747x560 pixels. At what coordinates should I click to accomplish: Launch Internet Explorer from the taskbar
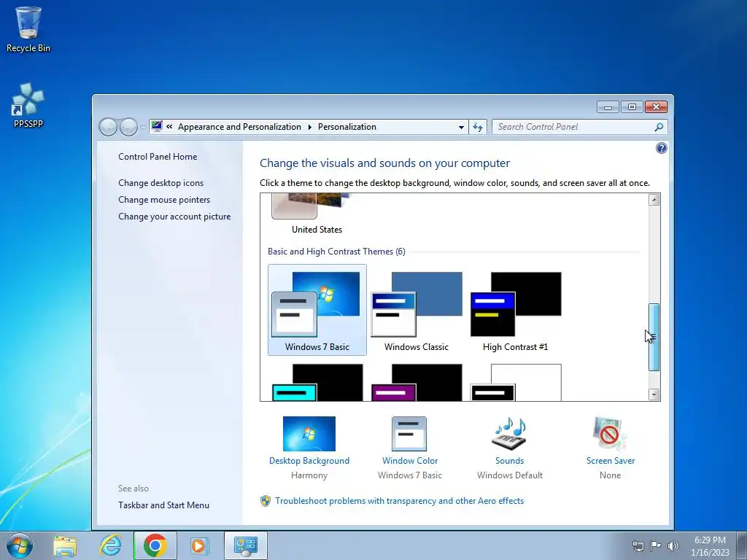tap(111, 545)
